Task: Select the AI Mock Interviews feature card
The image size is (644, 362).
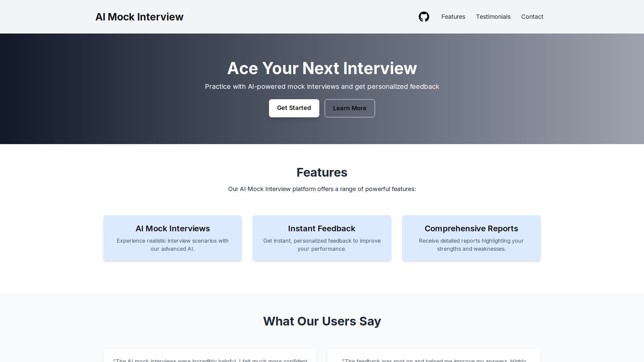Action: (172, 238)
